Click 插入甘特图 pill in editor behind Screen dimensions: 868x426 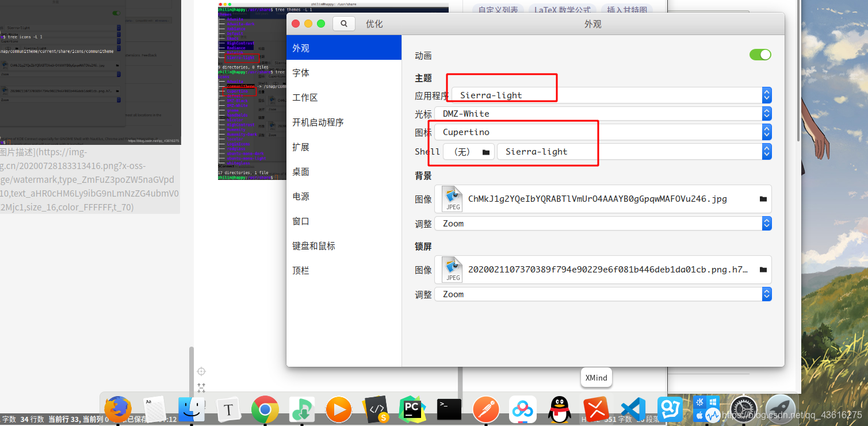coord(626,9)
